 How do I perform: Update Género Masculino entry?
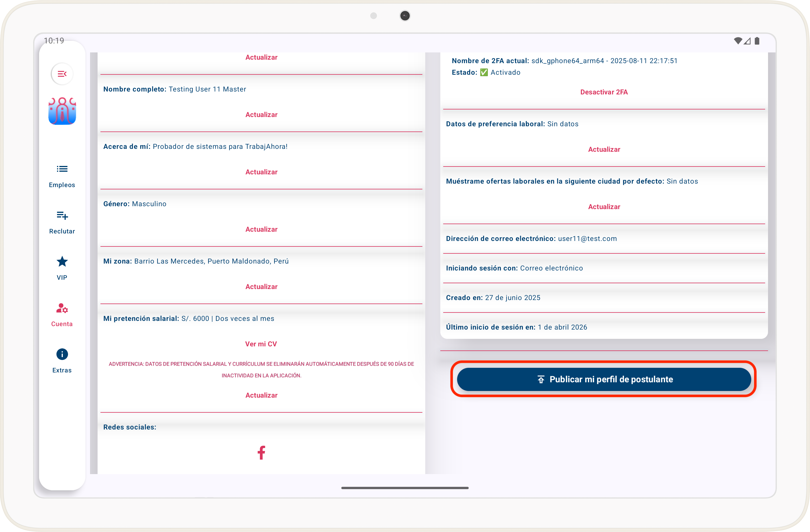[261, 229]
